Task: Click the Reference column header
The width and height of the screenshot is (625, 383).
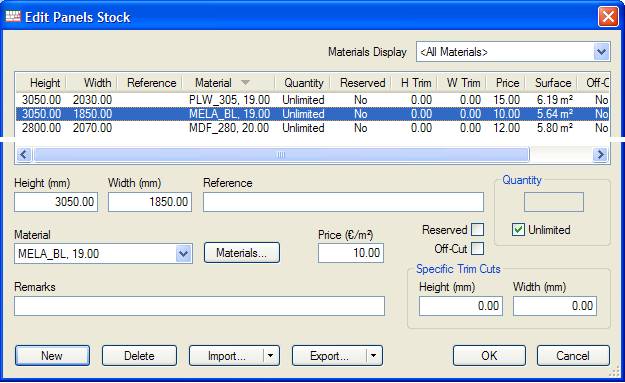Action: coord(150,83)
